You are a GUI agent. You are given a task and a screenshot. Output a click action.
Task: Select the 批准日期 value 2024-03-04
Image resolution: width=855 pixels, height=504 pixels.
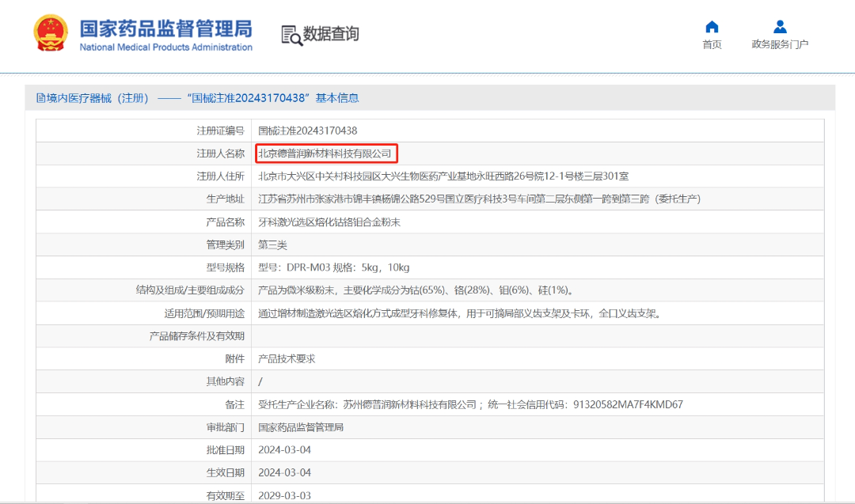pos(285,450)
